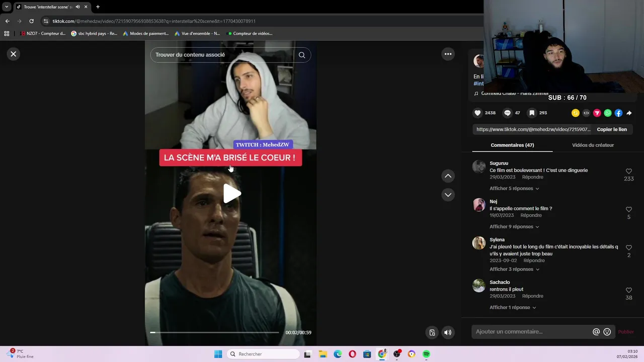Switch to Commentaires (47) tab
The image size is (644, 362).
click(x=512, y=145)
